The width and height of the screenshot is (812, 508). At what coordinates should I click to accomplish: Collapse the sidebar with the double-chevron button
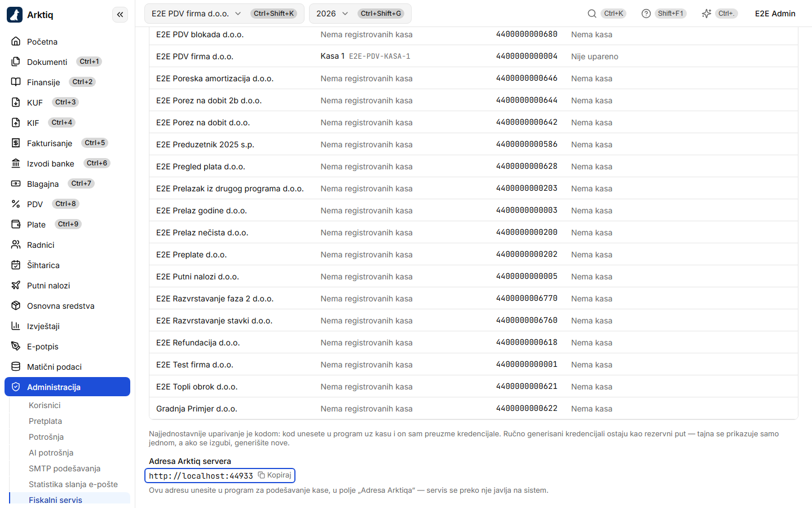(120, 15)
